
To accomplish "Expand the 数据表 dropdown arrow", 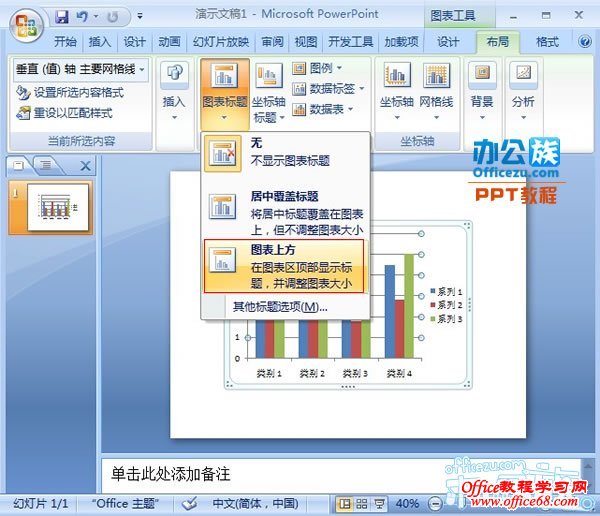I will [351, 109].
